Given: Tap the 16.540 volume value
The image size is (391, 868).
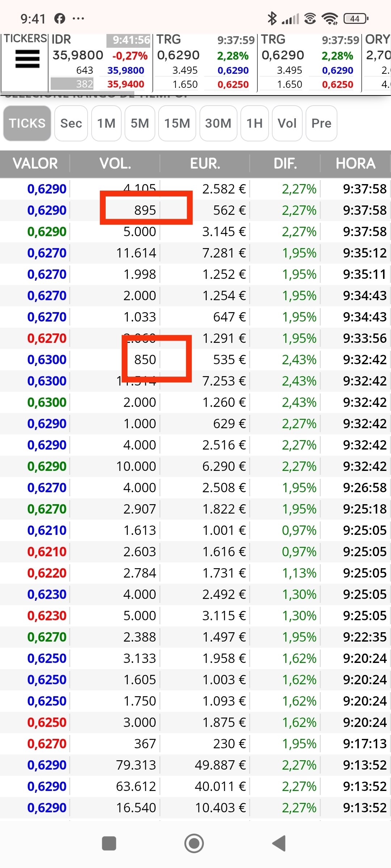Looking at the screenshot, I should click(136, 808).
